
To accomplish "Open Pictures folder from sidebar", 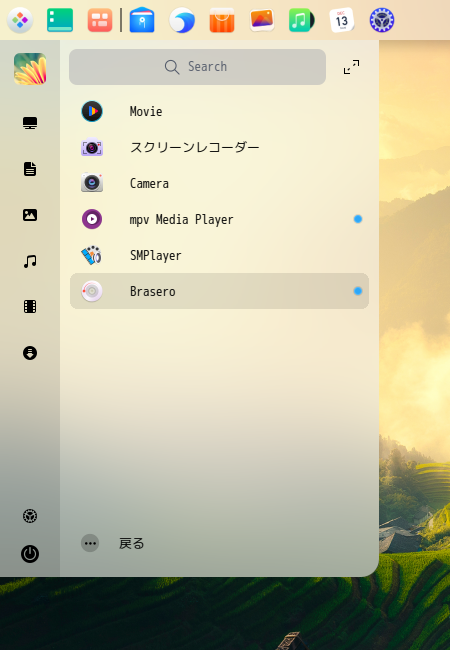I will (30, 215).
